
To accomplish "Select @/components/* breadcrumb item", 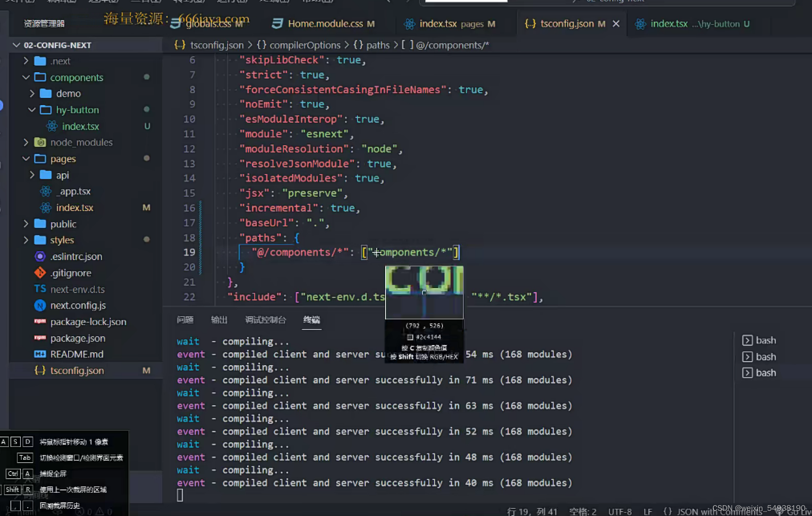I will tap(453, 45).
